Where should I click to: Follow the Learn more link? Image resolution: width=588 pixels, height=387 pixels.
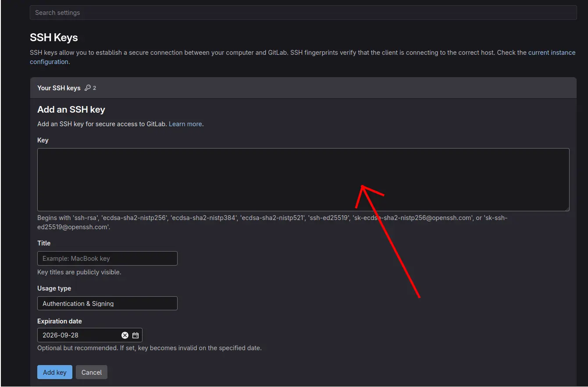pyautogui.click(x=185, y=124)
